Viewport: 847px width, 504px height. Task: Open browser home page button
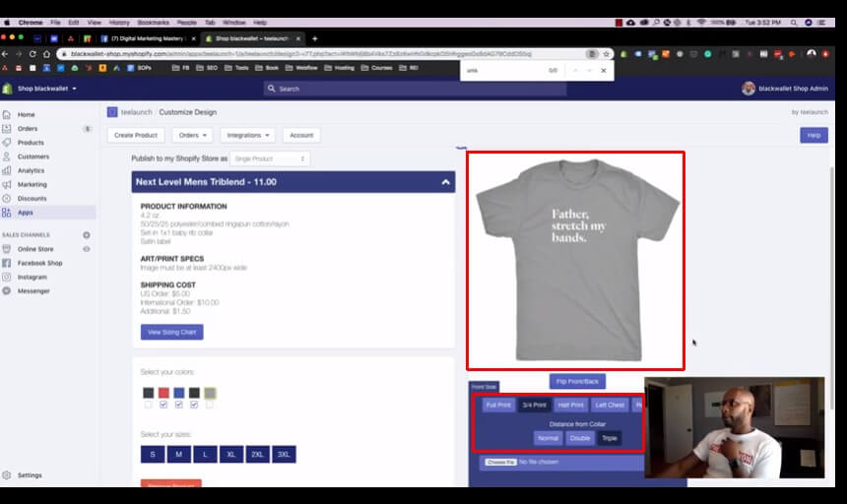[x=46, y=54]
